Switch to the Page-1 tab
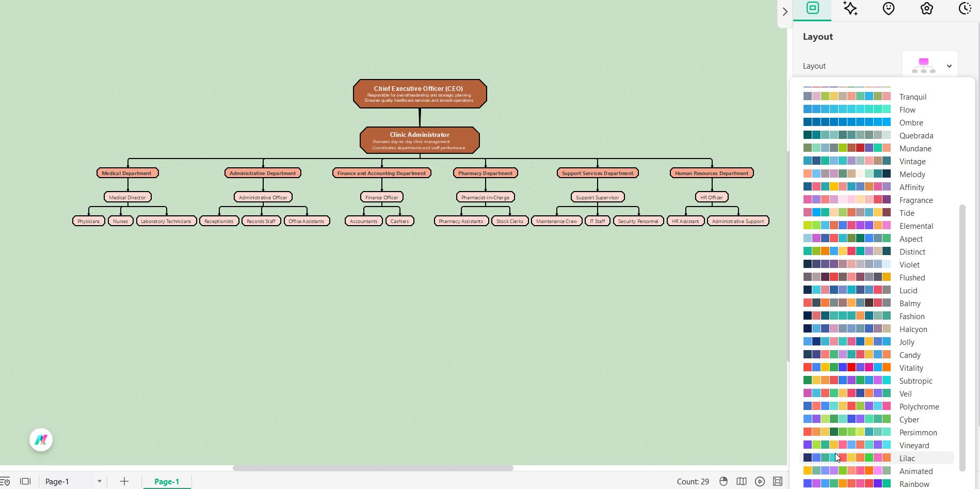 [x=166, y=481]
